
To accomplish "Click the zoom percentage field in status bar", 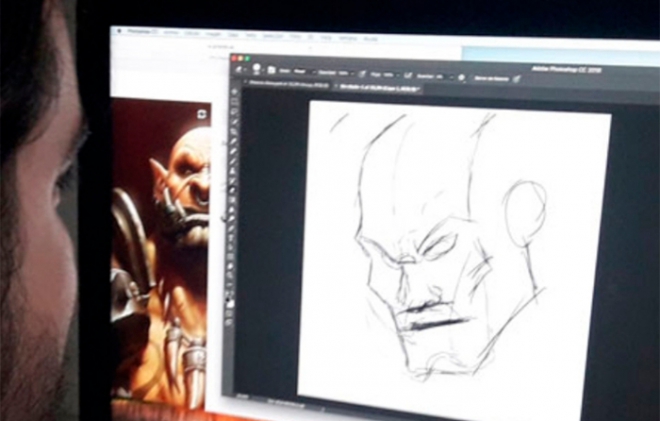I will 243,396.
